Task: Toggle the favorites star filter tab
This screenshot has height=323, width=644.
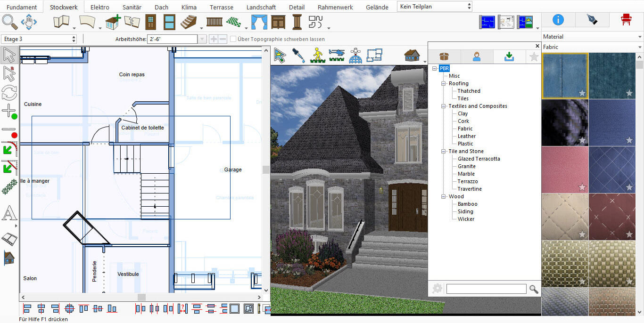Action: tap(534, 57)
